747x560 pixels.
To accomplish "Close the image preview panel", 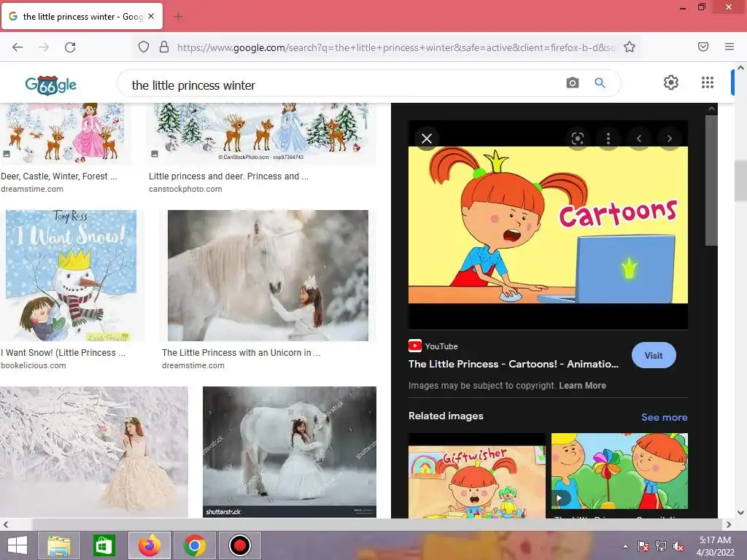I will 426,139.
